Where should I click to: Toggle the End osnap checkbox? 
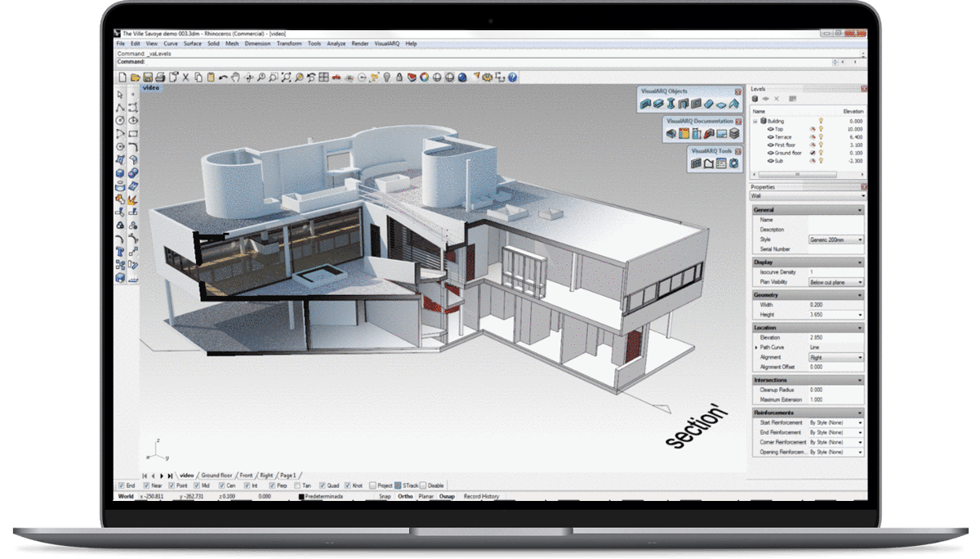point(122,485)
